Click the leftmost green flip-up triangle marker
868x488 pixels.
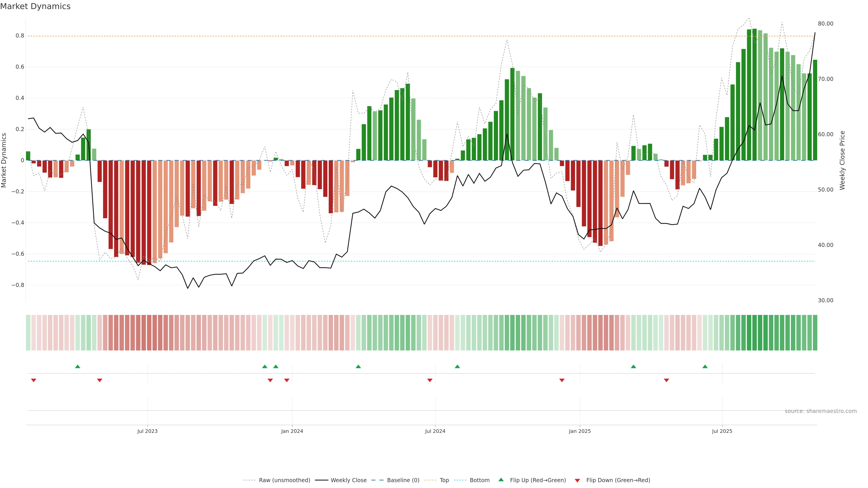tap(78, 366)
